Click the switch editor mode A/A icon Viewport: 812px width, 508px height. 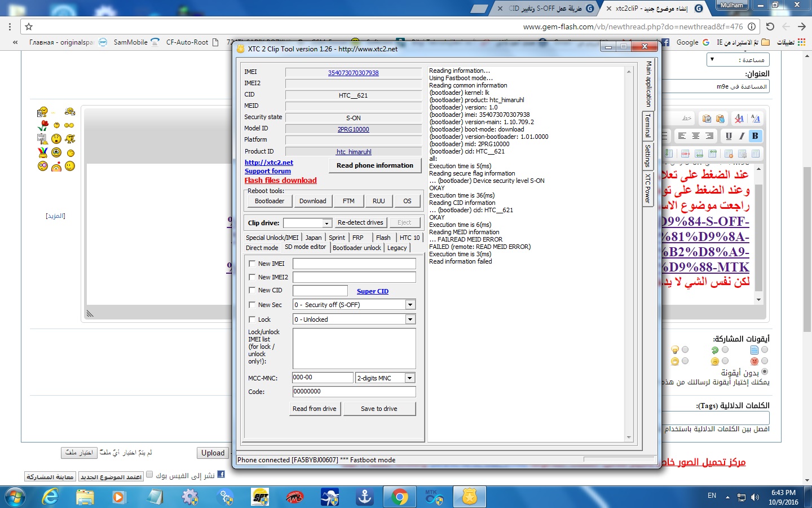(x=756, y=119)
